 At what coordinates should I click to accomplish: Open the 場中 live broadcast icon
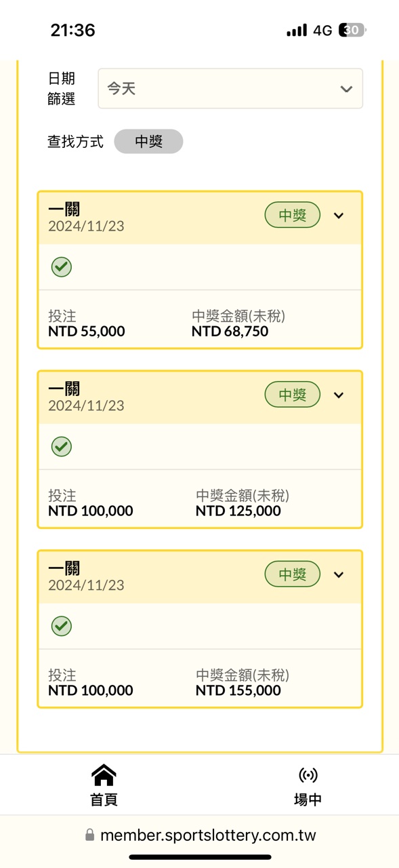308,775
